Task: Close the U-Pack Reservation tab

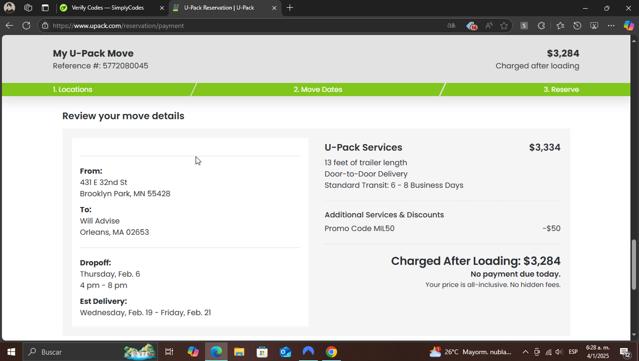Action: (274, 8)
